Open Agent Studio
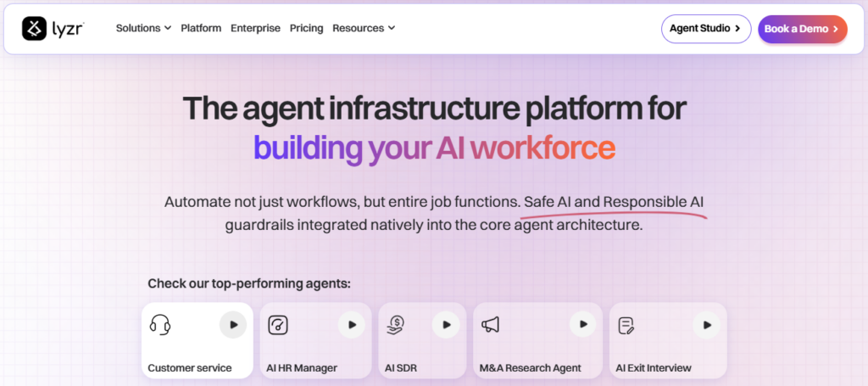Viewport: 868px width, 386px height. (x=706, y=29)
